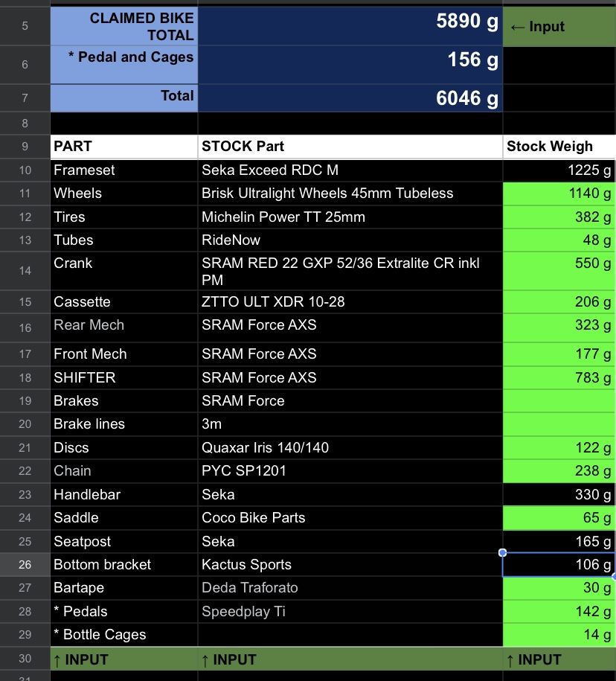Image resolution: width=616 pixels, height=681 pixels.
Task: Click the row 26 header number
Action: (x=25, y=565)
